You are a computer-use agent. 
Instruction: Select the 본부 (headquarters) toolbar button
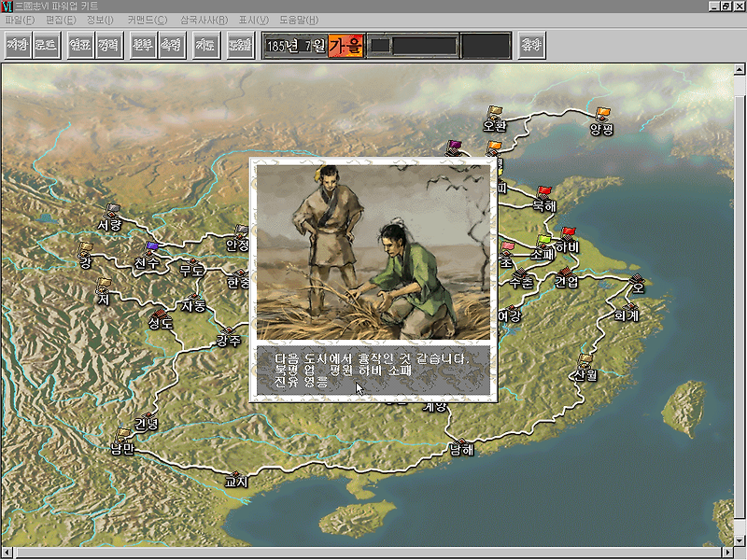(x=143, y=45)
